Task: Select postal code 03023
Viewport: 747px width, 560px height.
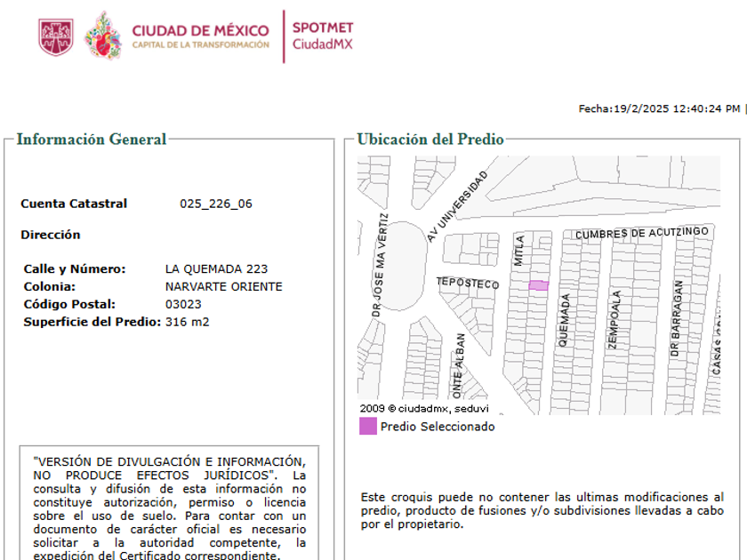Action: (x=183, y=304)
